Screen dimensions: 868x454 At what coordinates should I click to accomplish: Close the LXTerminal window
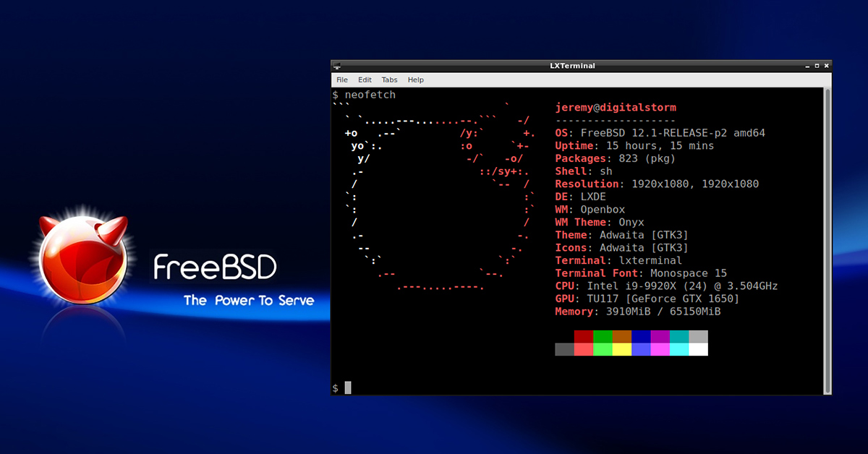click(825, 66)
